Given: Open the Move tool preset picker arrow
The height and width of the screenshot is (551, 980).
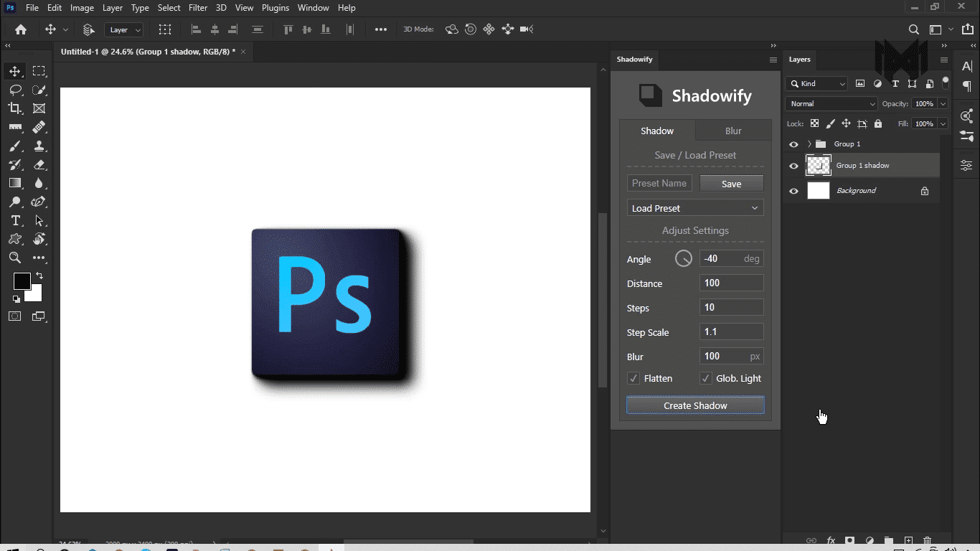Looking at the screenshot, I should click(x=65, y=29).
